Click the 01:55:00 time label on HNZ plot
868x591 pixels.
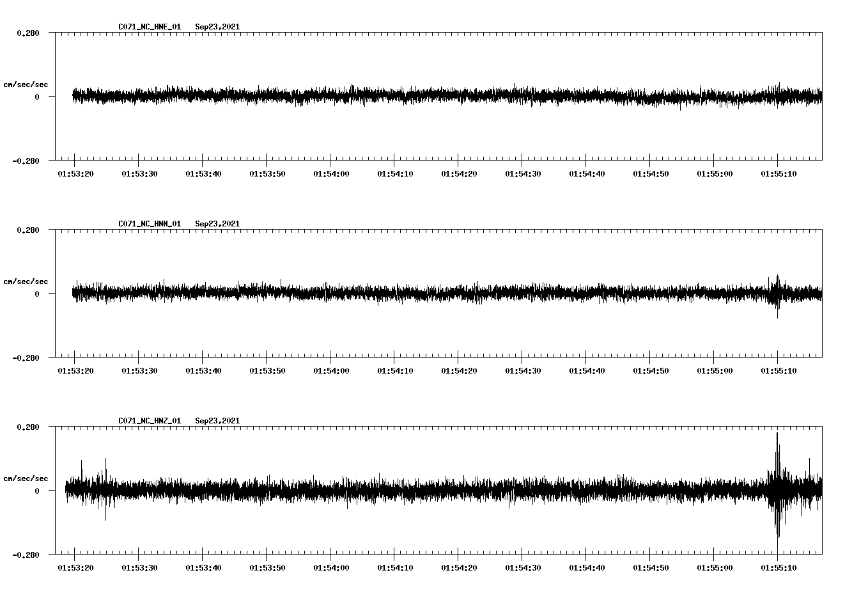point(715,567)
